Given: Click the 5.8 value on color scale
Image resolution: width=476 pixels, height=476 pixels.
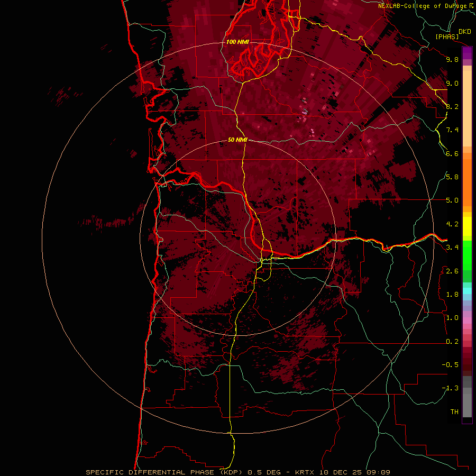Looking at the screenshot, I should coord(452,177).
